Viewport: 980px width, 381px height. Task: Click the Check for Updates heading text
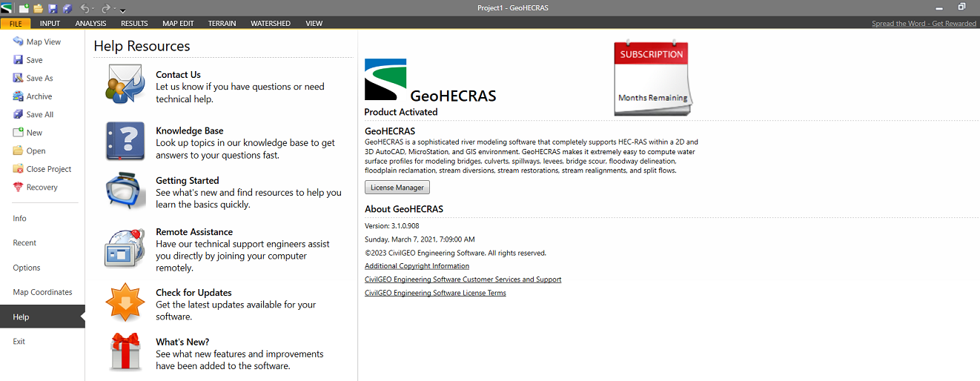(x=193, y=292)
